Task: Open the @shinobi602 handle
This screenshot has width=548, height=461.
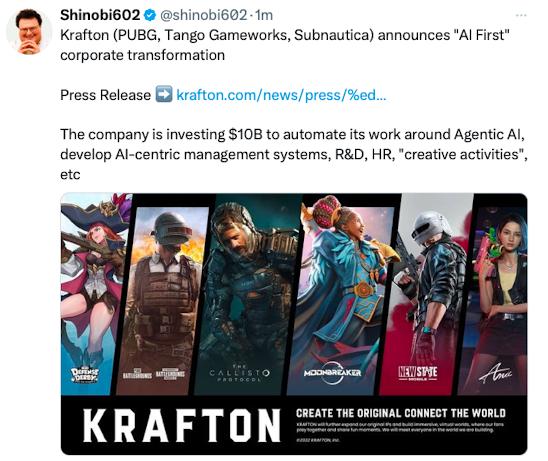Action: pos(203,15)
